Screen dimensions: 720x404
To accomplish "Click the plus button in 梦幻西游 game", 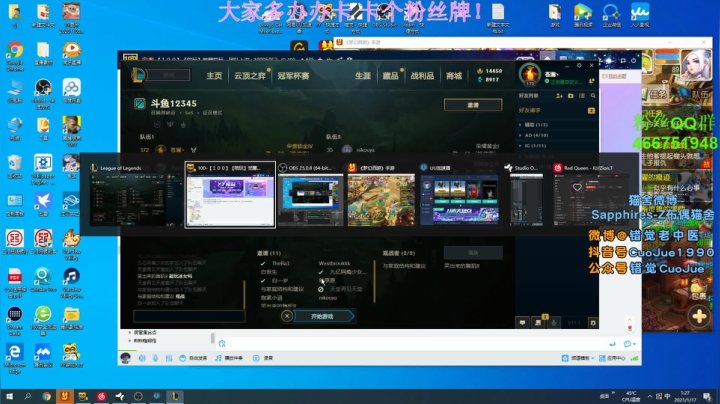I will pos(699,316).
